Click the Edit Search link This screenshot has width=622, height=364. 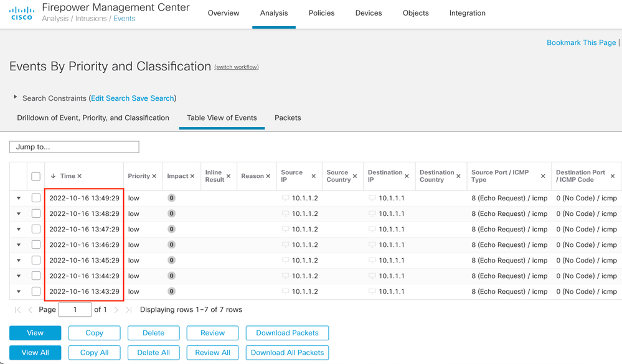(x=110, y=98)
